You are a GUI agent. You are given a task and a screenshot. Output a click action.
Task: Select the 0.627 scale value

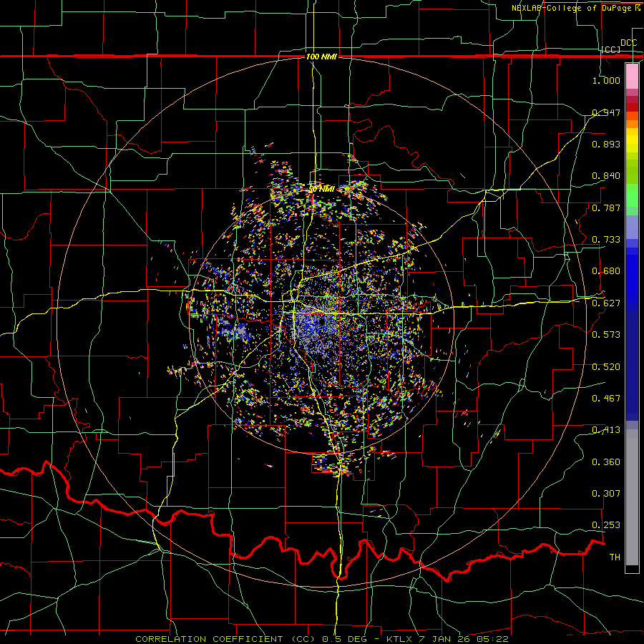pyautogui.click(x=606, y=303)
